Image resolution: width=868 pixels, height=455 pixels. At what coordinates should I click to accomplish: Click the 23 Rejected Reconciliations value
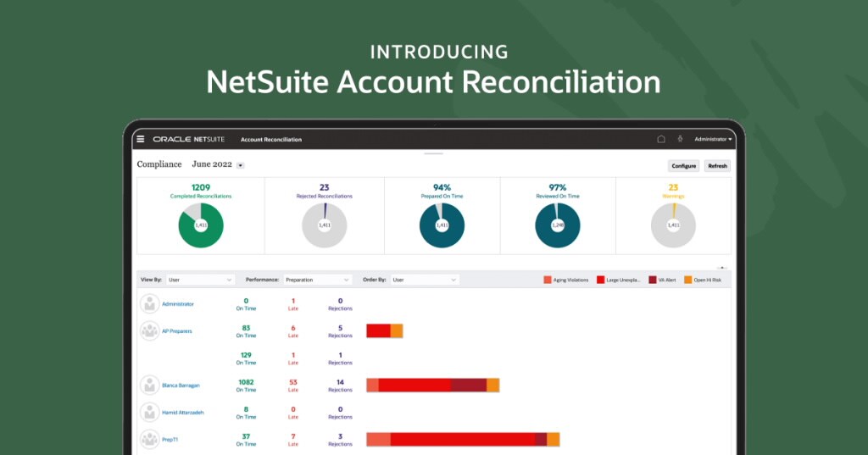pyautogui.click(x=325, y=187)
